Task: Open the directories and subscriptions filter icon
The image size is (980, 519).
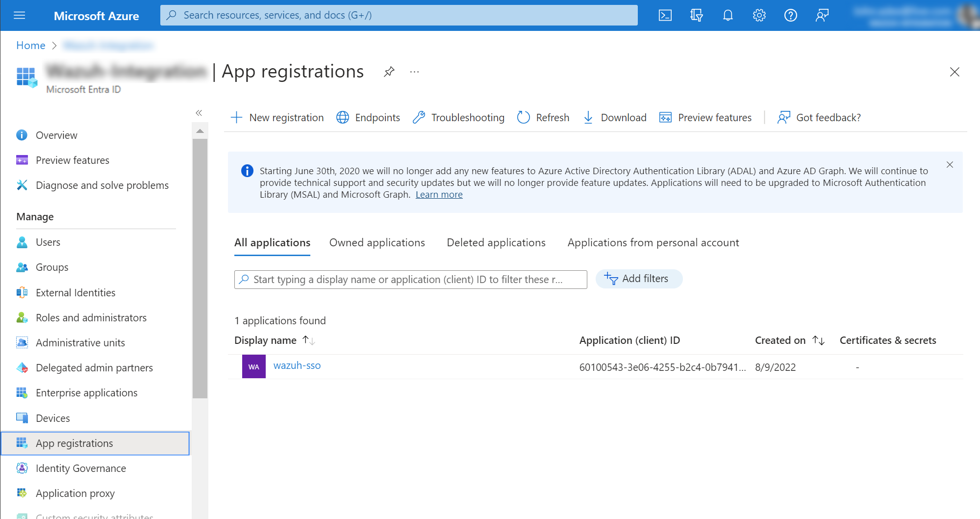Action: click(696, 15)
